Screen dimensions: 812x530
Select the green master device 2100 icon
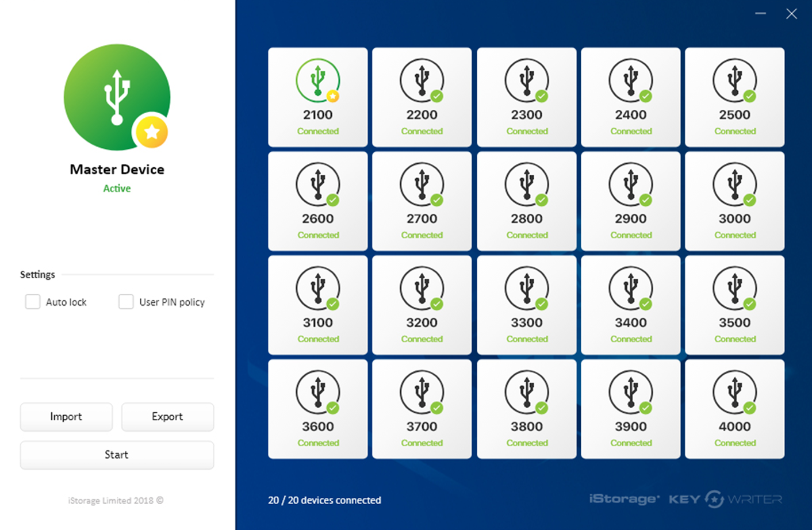(x=317, y=80)
